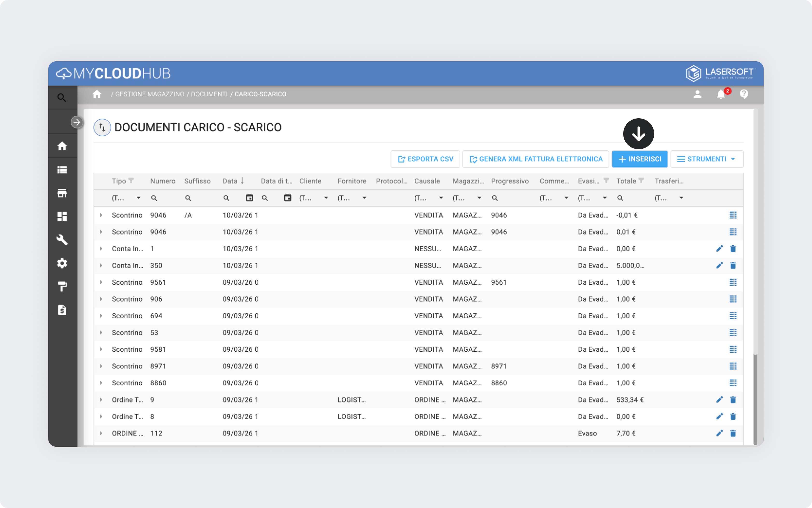Click the INSERISCI button
Image resolution: width=812 pixels, height=508 pixels.
tap(639, 159)
